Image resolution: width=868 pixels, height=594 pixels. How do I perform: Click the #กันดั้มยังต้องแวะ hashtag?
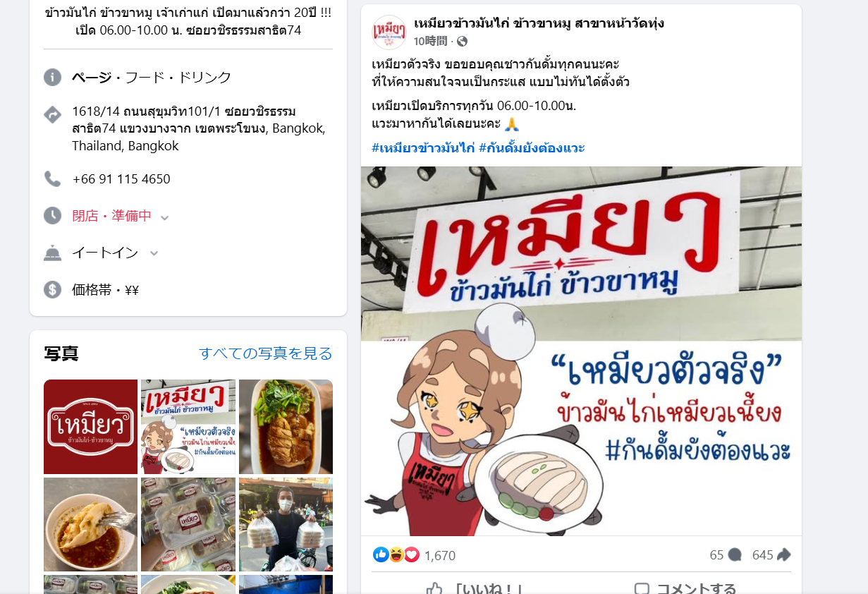(x=532, y=147)
